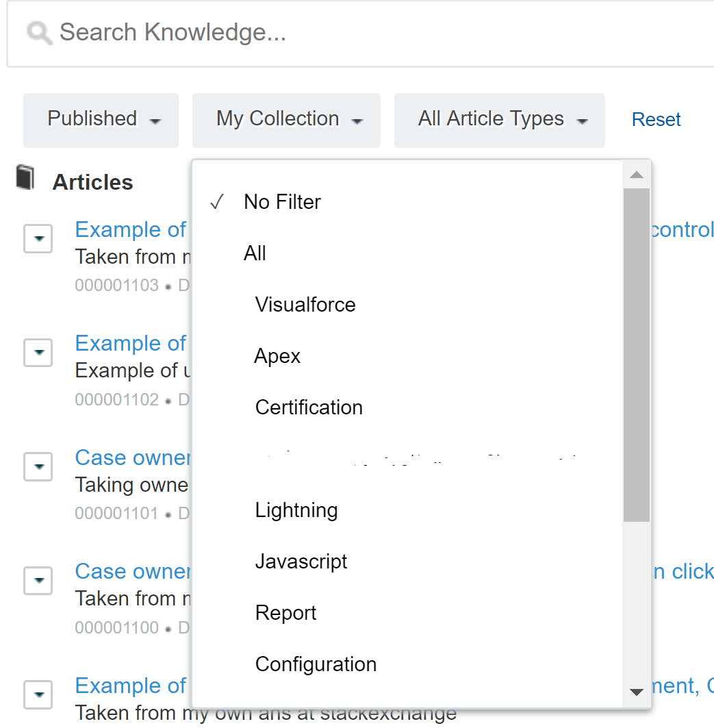The width and height of the screenshot is (714, 728).
Task: Open actions menu for article 000001100
Action: coord(38,580)
